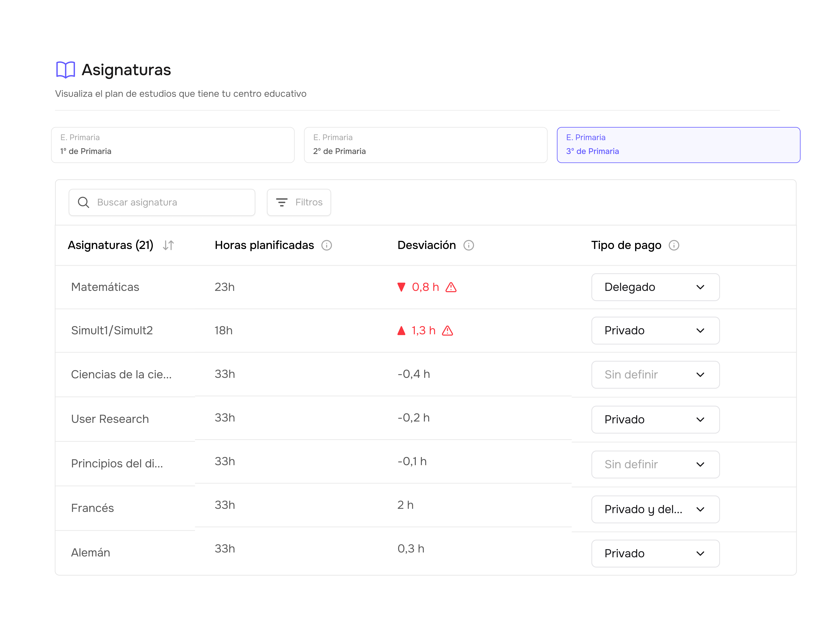
Task: Click the Tipo de pago column header
Action: (626, 245)
